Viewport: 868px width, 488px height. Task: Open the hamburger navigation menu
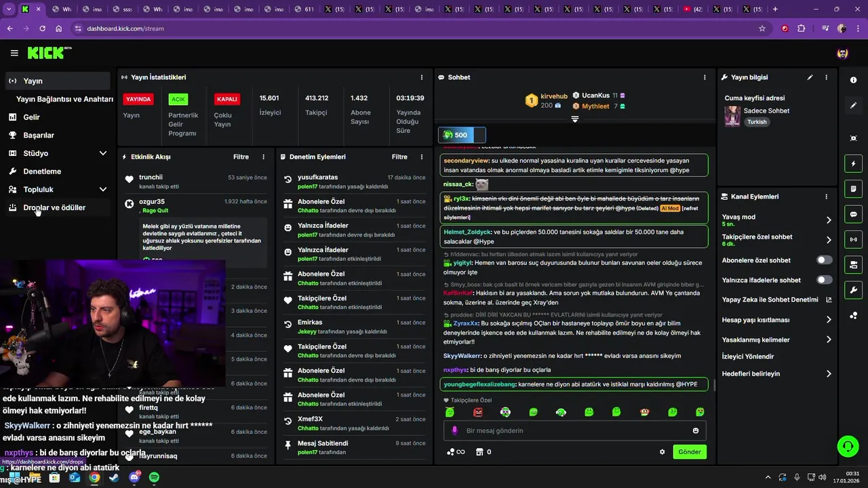(x=14, y=53)
